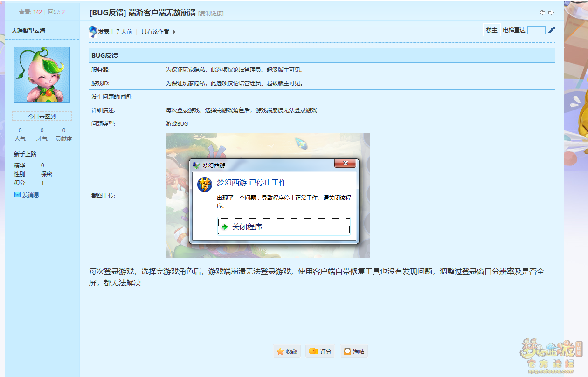Click the elevator jump icon
This screenshot has height=377, width=588.
point(552,30)
